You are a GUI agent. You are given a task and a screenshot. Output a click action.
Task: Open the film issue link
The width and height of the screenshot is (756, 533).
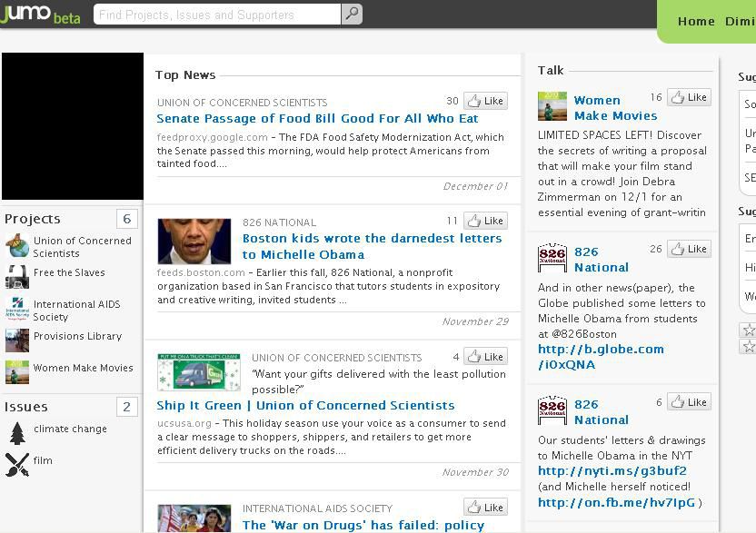[x=43, y=460]
